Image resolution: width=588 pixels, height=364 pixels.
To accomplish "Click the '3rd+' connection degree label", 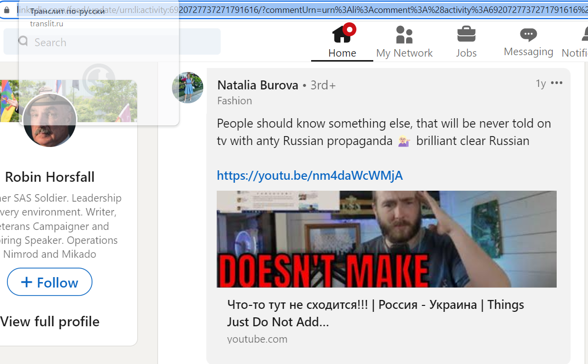I will [323, 85].
